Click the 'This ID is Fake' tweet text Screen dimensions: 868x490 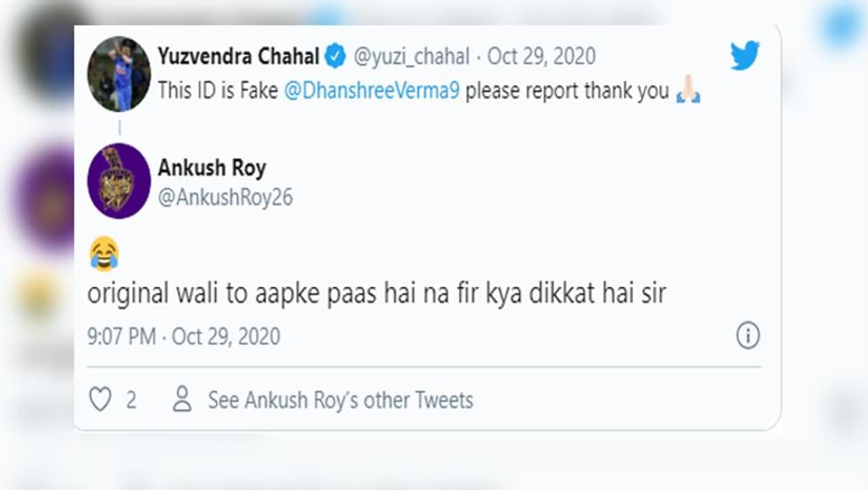[x=217, y=91]
